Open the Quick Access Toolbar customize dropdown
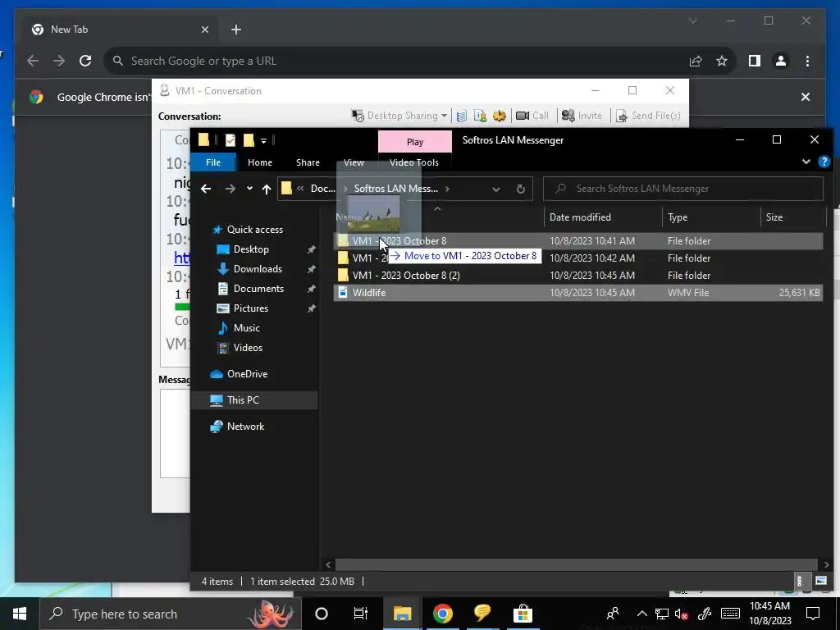 pyautogui.click(x=263, y=140)
